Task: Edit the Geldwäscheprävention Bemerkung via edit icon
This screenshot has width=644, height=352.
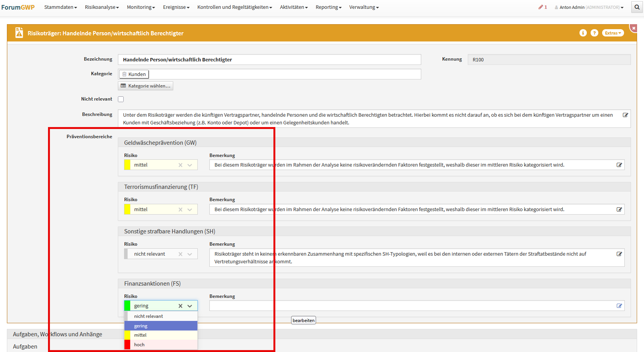Action: coord(619,165)
